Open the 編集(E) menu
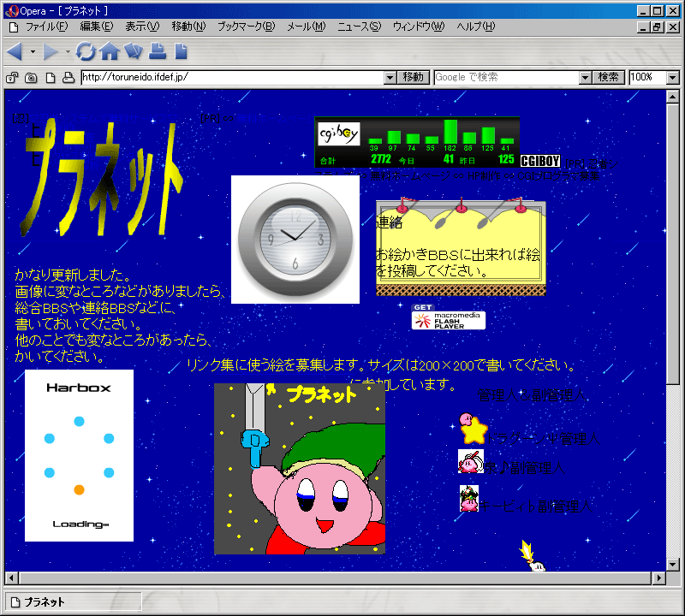This screenshot has height=616, width=685. pyautogui.click(x=97, y=27)
